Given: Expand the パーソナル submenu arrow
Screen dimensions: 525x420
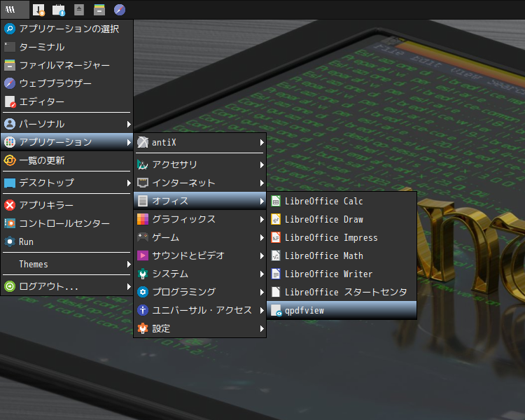Looking at the screenshot, I should tap(129, 125).
